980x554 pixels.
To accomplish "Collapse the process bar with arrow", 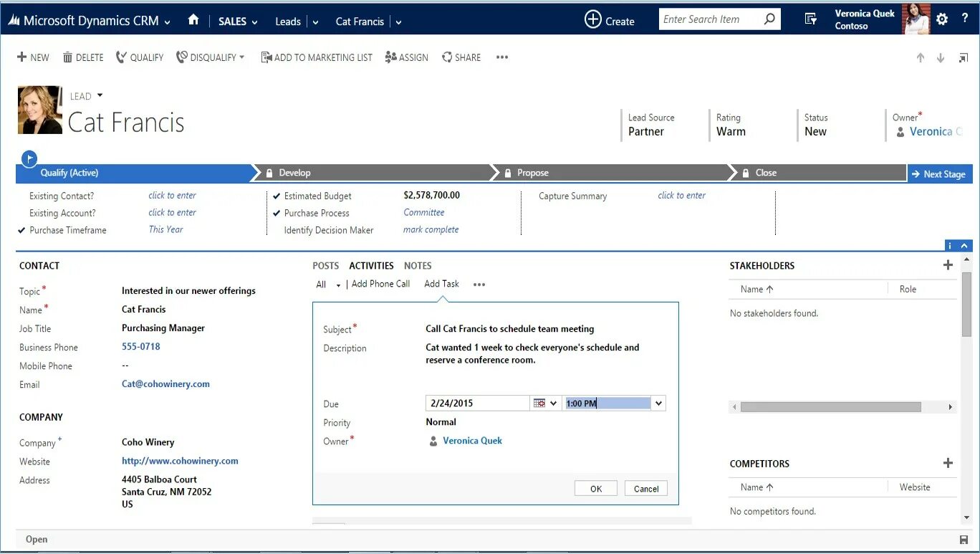I will pyautogui.click(x=966, y=245).
